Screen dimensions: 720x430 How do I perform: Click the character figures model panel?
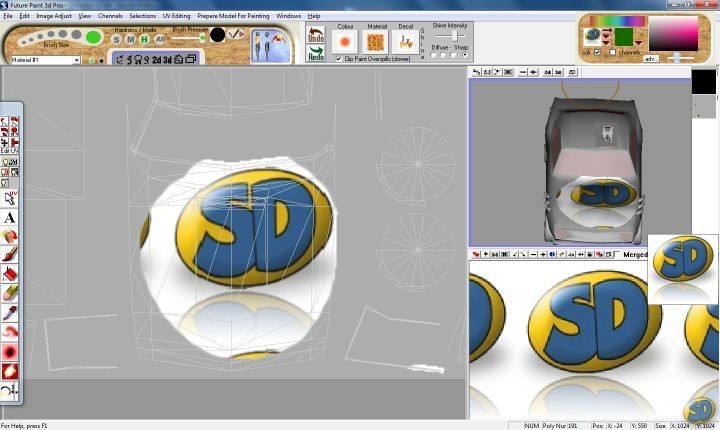[271, 46]
